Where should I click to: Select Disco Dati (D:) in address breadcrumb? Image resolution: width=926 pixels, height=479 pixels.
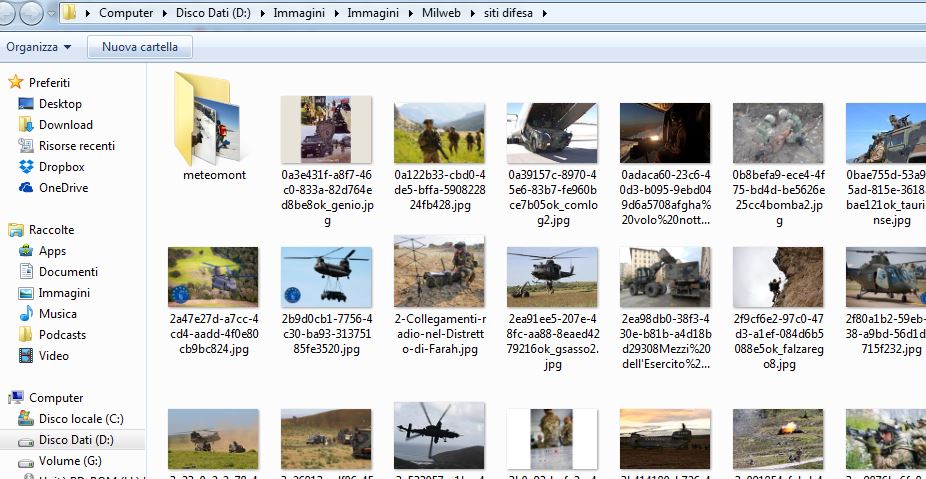[213, 12]
